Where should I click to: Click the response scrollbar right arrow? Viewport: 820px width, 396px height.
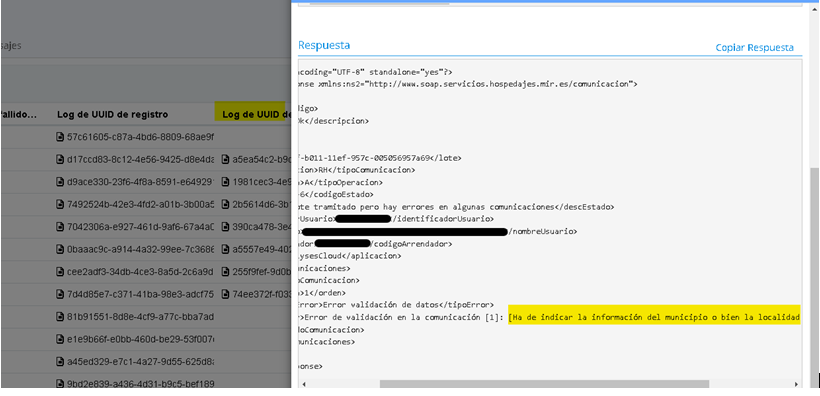(796, 384)
